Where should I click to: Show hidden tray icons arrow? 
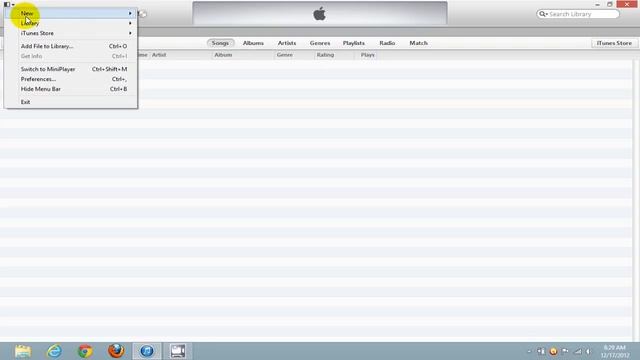[529, 351]
